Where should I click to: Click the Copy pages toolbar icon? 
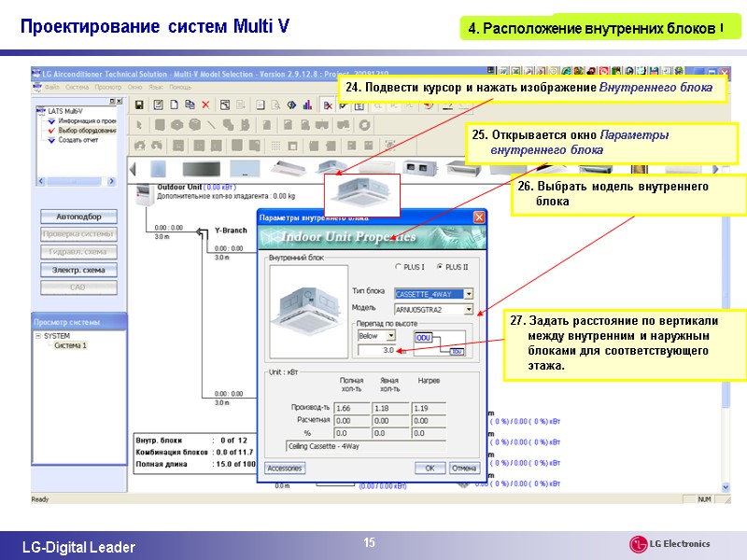190,105
